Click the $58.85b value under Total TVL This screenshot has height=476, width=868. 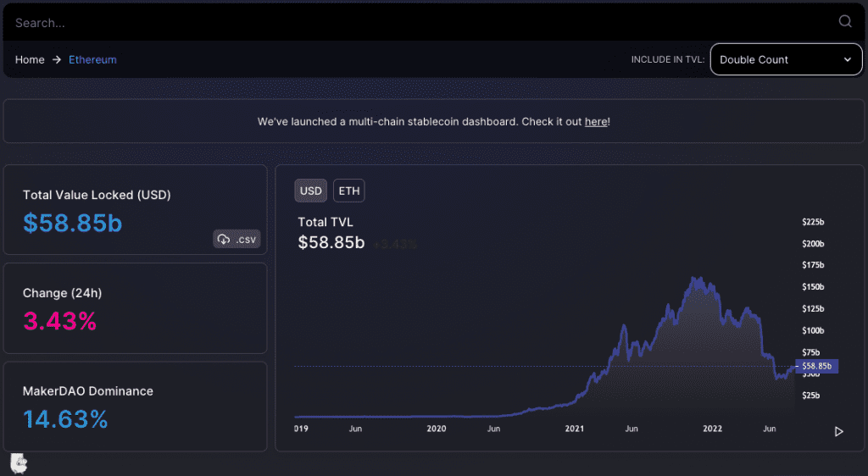331,243
